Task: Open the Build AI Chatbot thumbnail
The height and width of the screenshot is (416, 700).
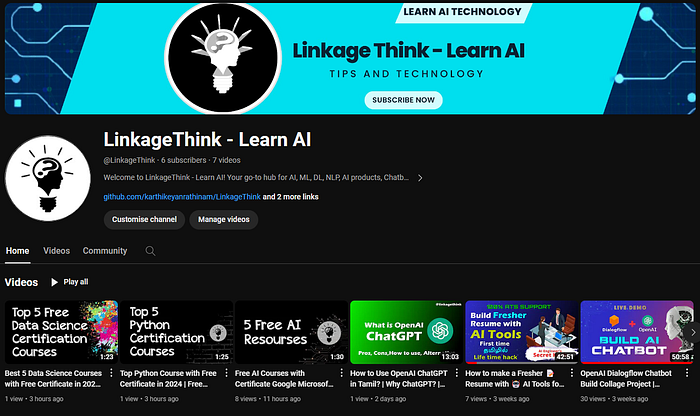Action: coord(637,332)
